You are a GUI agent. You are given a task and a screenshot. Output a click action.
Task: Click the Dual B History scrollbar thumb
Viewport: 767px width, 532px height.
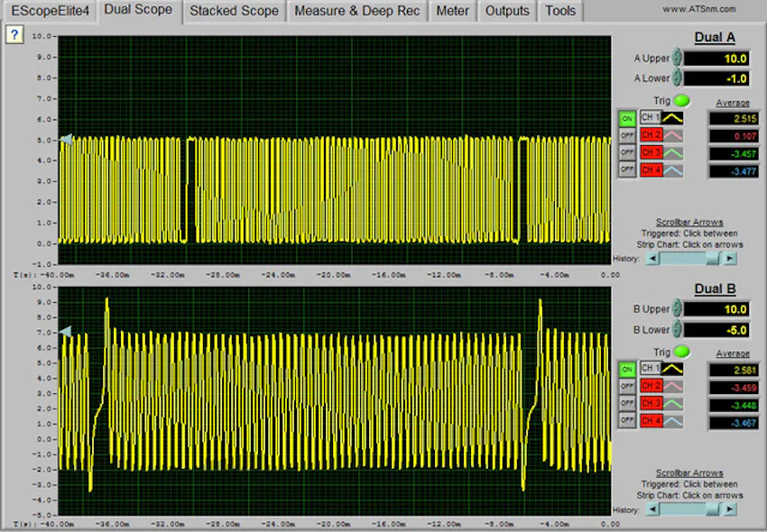[713, 509]
